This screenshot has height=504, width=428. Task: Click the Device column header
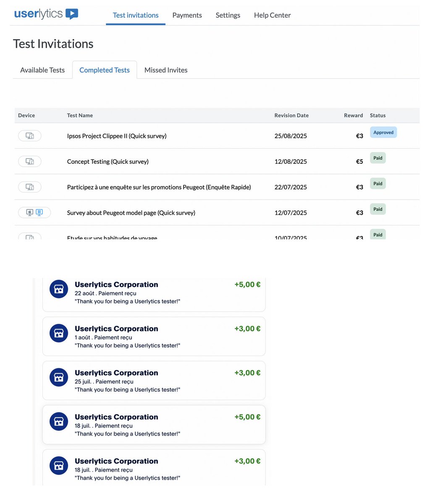[x=26, y=115]
